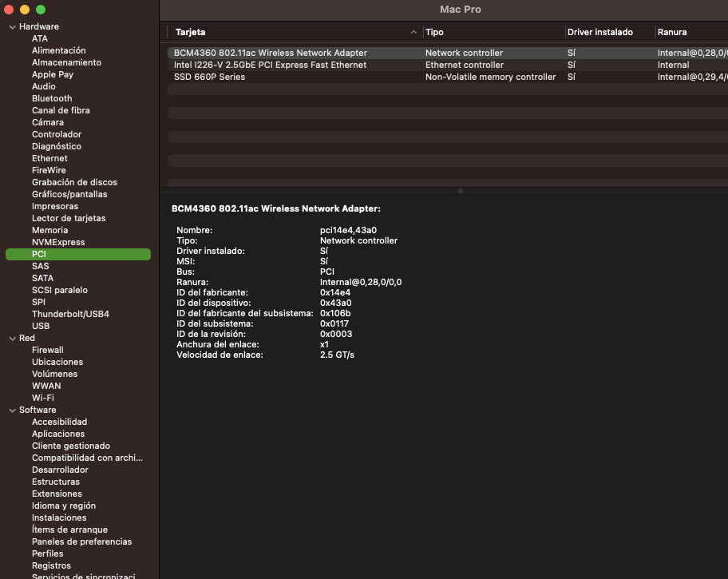
Task: Open Ubicaciones under Red
Action: point(57,363)
